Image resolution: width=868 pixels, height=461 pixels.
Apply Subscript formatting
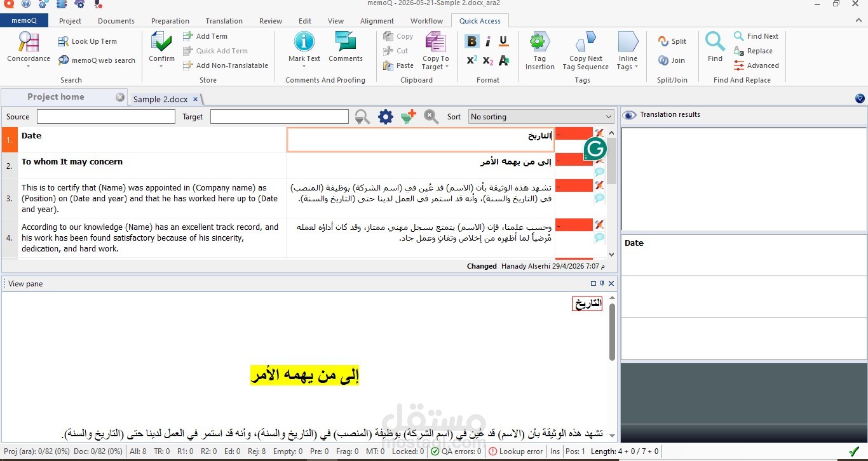pos(488,60)
